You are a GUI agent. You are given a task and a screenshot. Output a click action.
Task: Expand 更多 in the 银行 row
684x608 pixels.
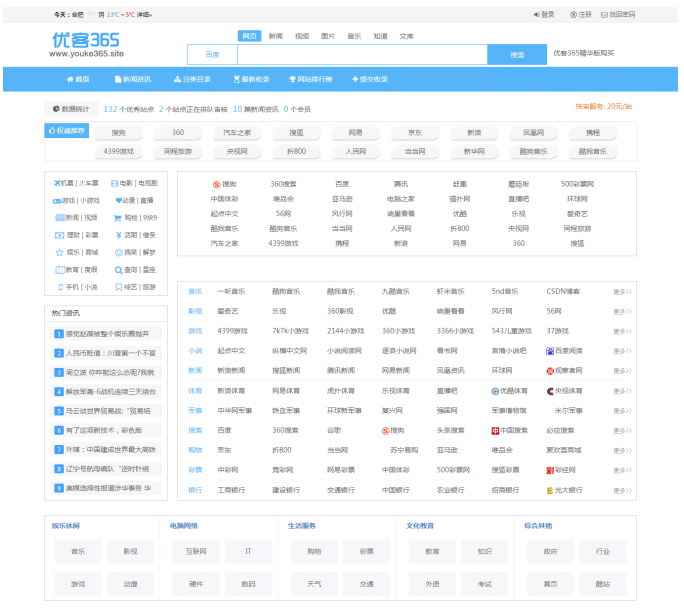click(622, 490)
